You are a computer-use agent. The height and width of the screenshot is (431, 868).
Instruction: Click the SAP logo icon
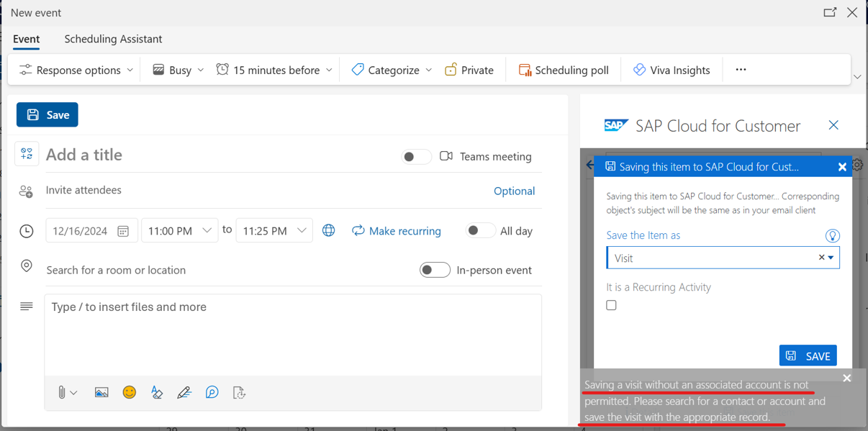pos(616,126)
